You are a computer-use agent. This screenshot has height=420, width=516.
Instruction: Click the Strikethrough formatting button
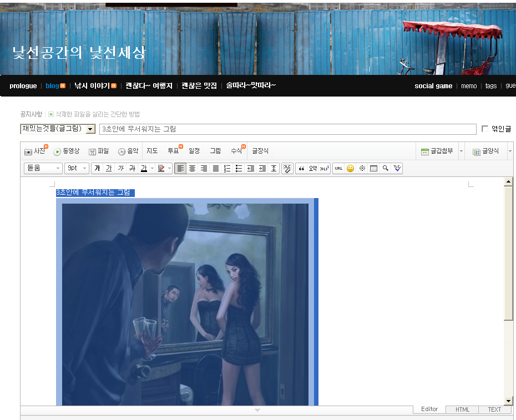click(x=132, y=168)
